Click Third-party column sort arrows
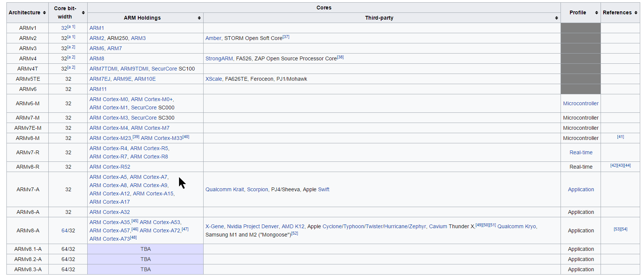This screenshot has width=644, height=278. pyautogui.click(x=556, y=18)
